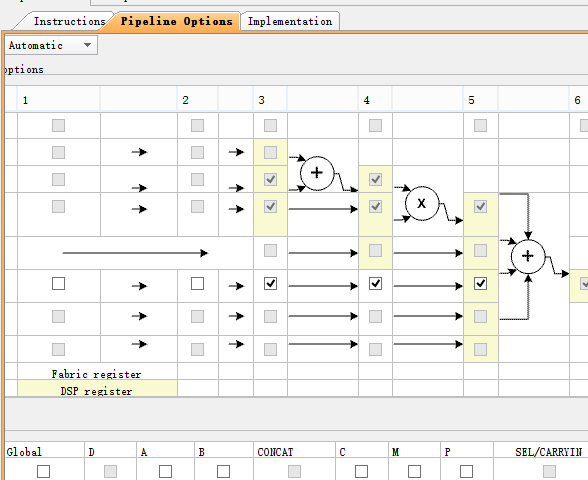
Task: Select the Pipeline Options tab
Action: [176, 21]
